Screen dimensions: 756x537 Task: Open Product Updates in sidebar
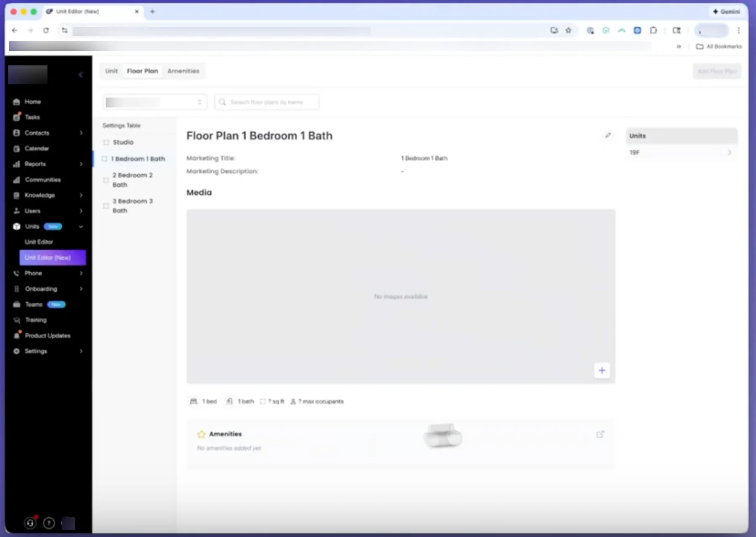click(x=47, y=335)
